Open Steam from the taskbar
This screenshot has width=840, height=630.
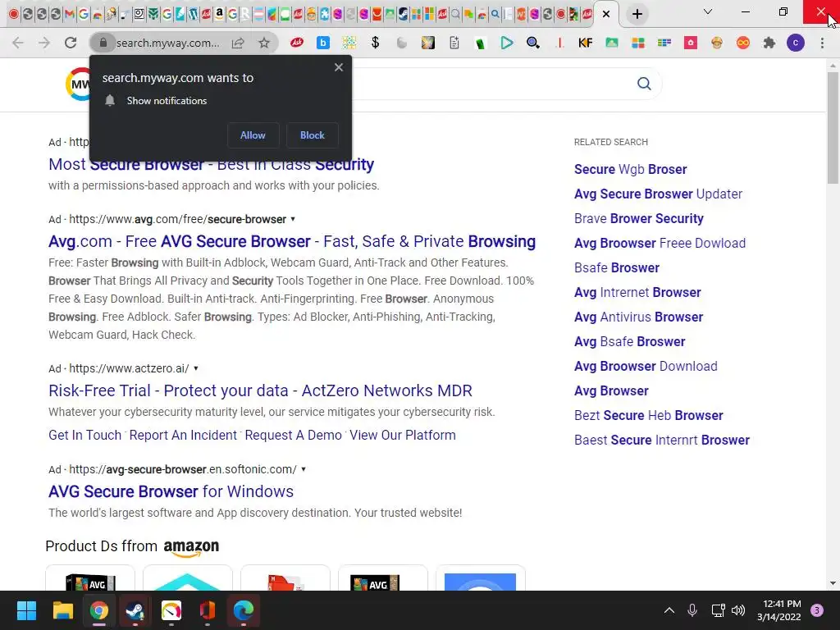click(x=135, y=610)
